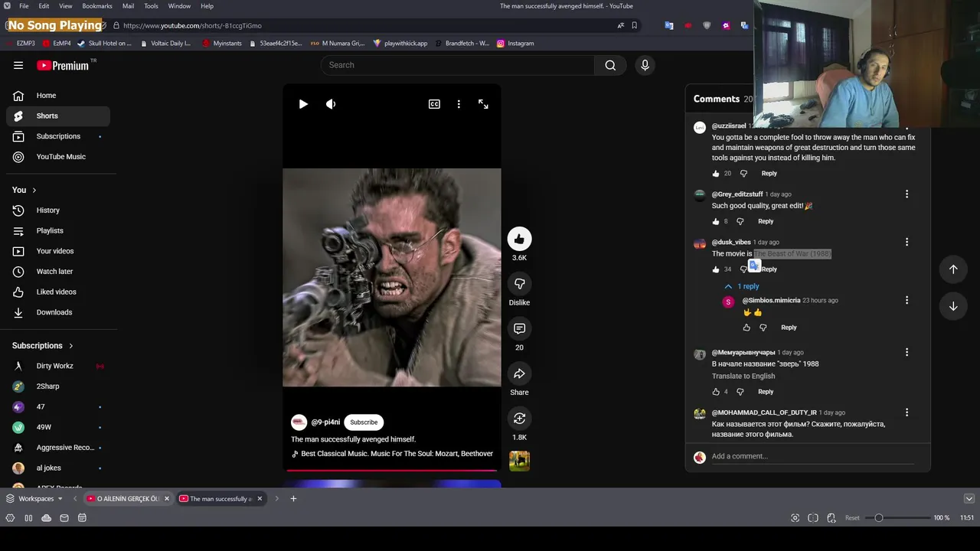Share the Short via the arrow icon
The image size is (980, 551).
coord(519,373)
